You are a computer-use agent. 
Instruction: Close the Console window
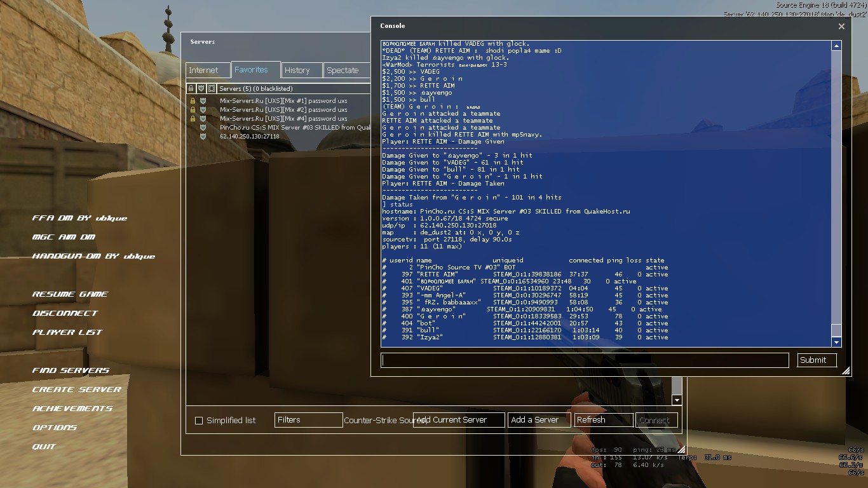tap(841, 26)
